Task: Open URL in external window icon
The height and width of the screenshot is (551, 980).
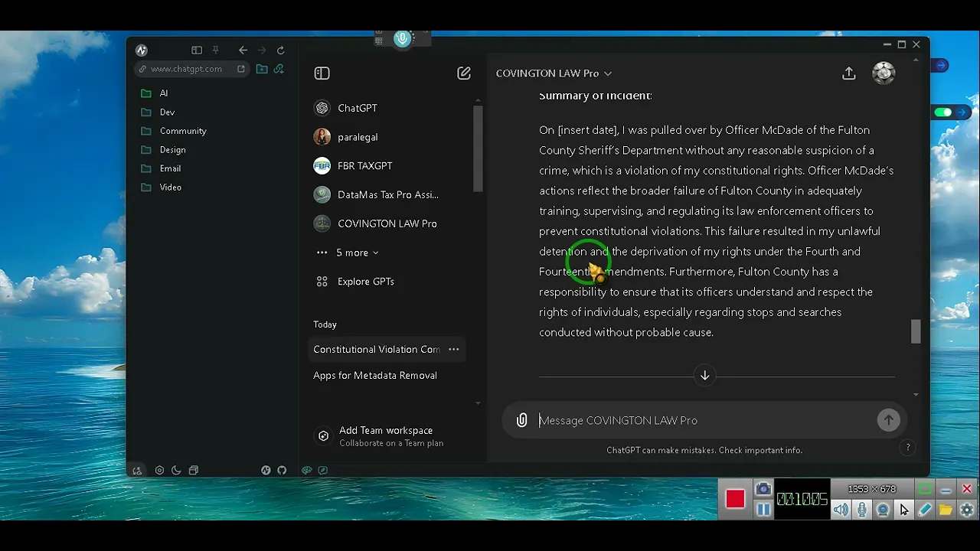Action: pos(241,69)
